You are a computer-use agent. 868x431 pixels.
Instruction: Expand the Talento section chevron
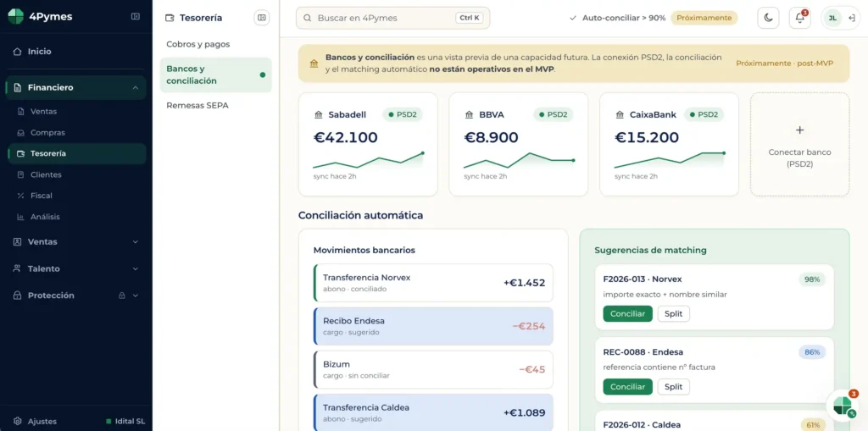(x=136, y=269)
